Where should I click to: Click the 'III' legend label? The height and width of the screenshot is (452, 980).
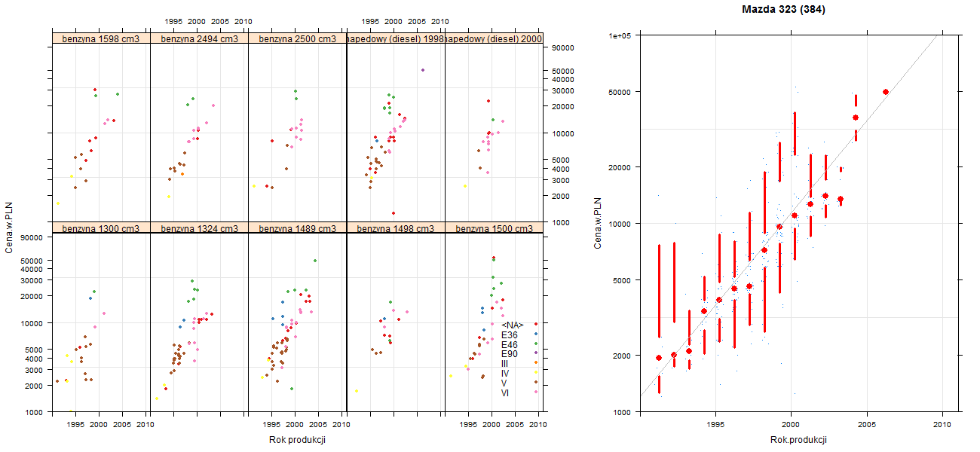point(504,363)
